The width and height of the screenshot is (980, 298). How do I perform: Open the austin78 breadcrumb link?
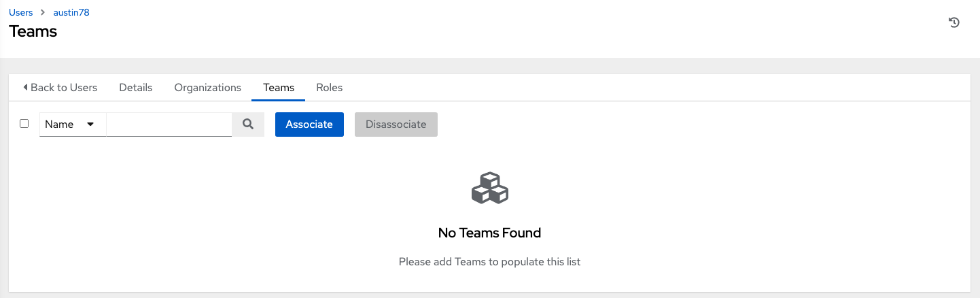click(71, 13)
